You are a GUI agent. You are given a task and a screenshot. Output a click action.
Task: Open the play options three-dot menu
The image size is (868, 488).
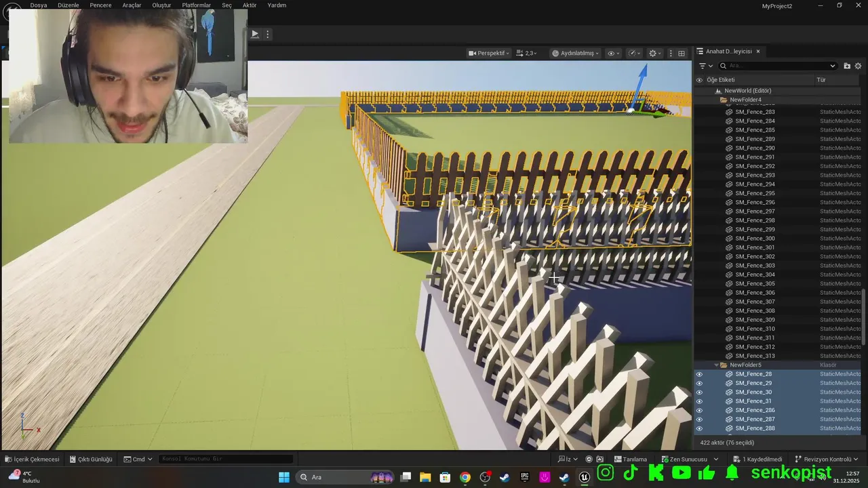tap(268, 34)
